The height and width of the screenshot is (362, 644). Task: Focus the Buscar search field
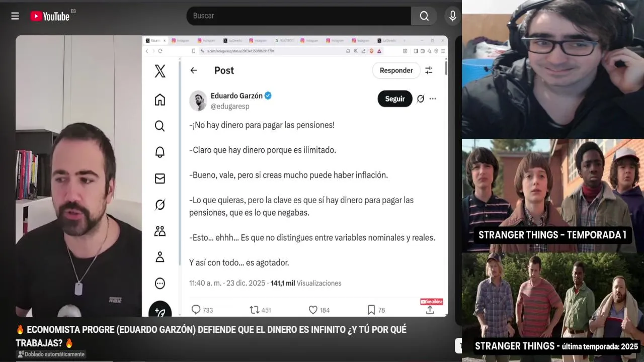tap(299, 16)
